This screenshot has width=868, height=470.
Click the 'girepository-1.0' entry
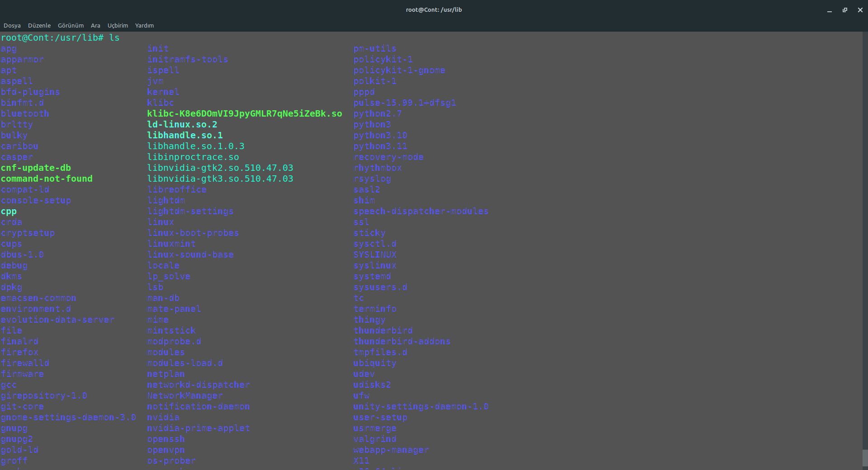44,396
